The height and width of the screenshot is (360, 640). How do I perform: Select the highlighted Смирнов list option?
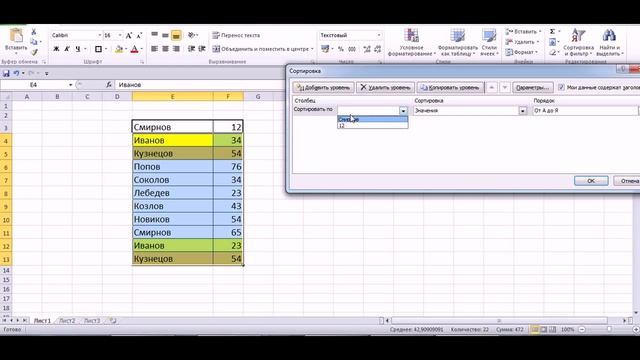[x=372, y=119]
